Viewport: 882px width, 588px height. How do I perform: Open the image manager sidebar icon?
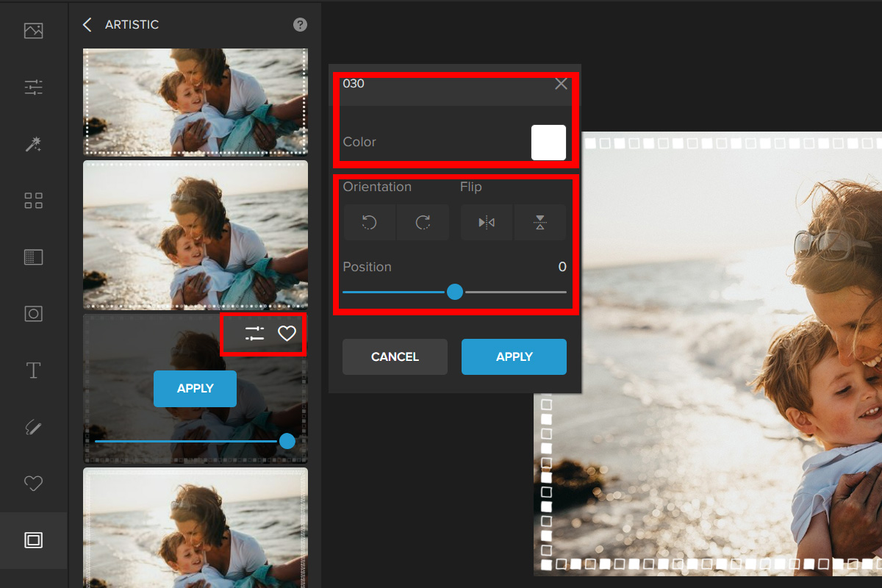point(33,31)
